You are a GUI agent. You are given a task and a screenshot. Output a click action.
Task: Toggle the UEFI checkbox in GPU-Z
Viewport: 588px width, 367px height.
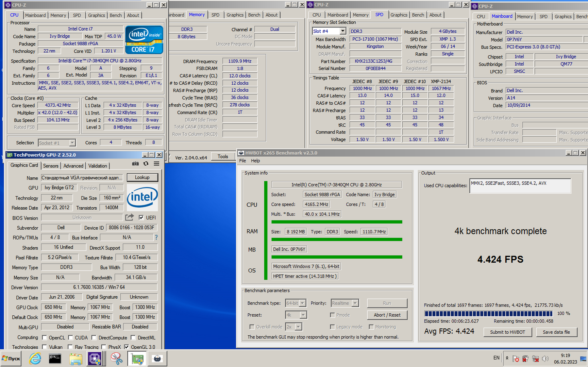[x=141, y=217]
